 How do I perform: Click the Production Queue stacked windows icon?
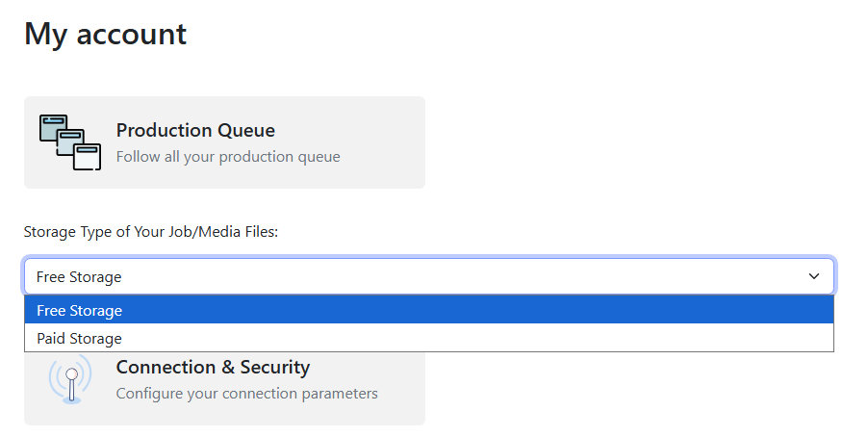69,141
